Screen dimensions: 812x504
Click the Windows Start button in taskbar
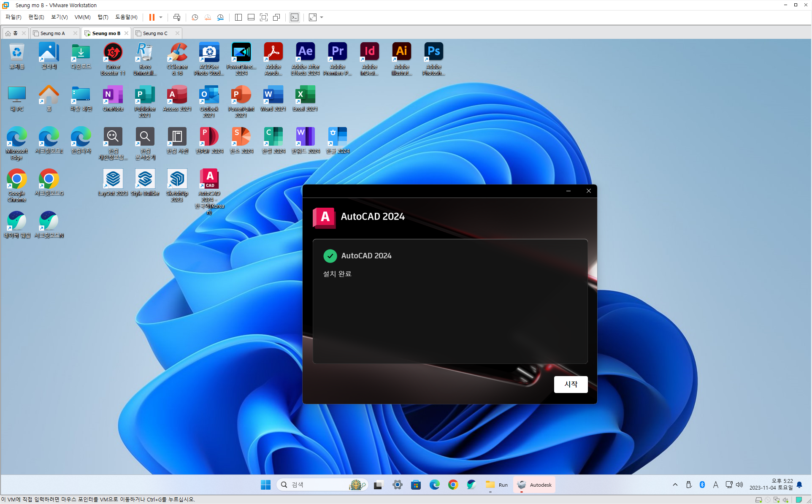265,485
